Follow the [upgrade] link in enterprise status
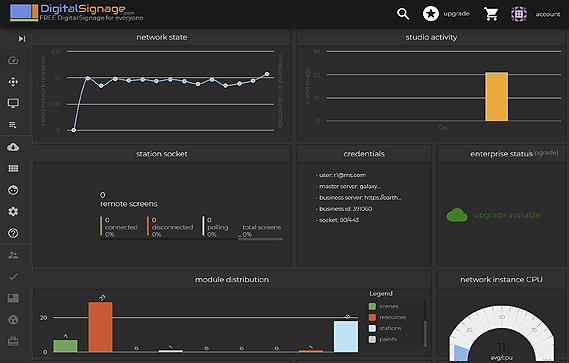Image resolution: width=569 pixels, height=363 pixels. (544, 152)
